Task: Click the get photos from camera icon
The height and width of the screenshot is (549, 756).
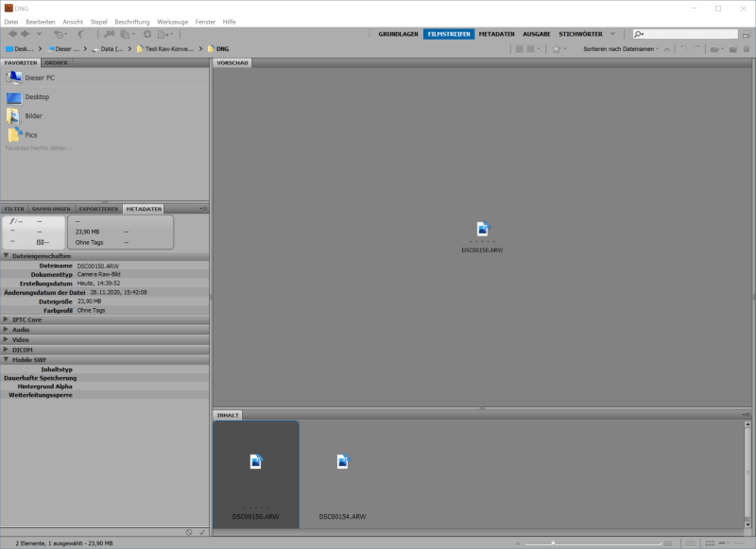Action: point(110,34)
